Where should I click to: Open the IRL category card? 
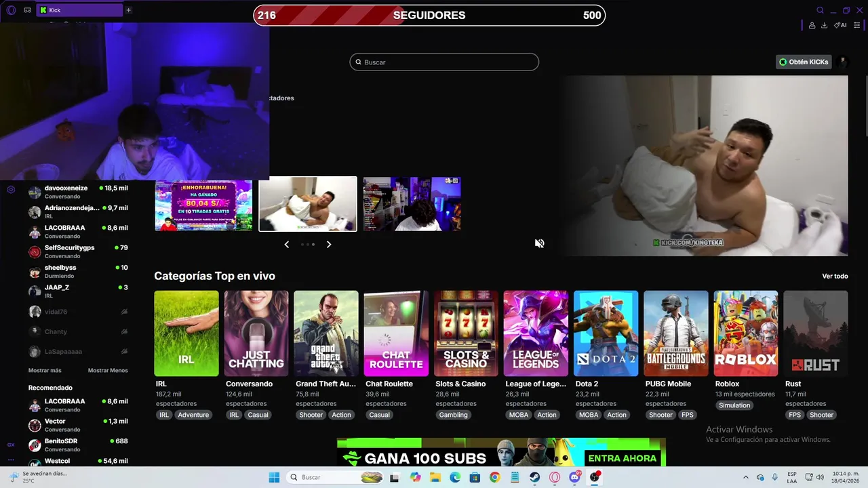186,333
